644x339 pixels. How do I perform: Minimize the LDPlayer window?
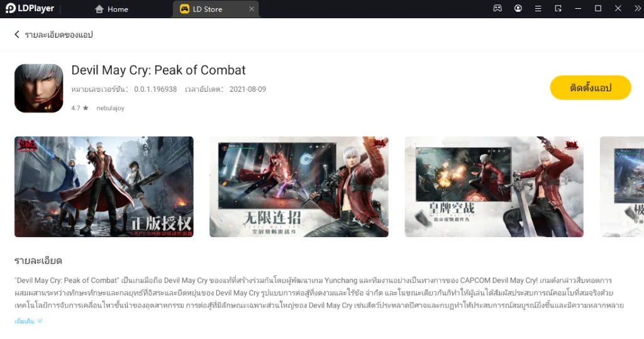pyautogui.click(x=578, y=8)
